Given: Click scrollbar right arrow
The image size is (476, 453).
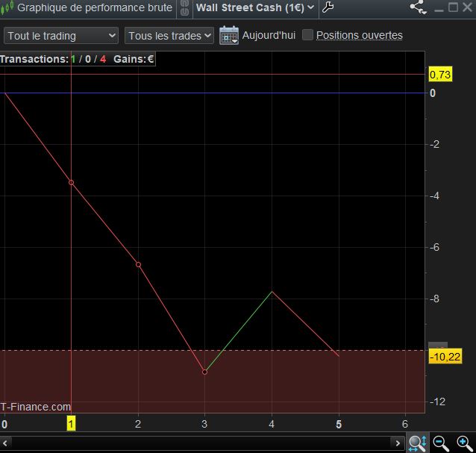Looking at the screenshot, I should (x=398, y=443).
